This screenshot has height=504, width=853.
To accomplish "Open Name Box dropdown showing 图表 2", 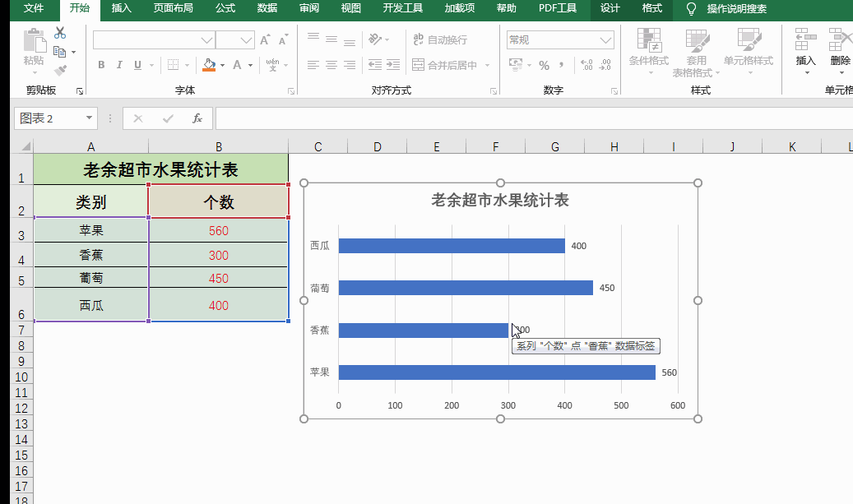I will pos(89,118).
